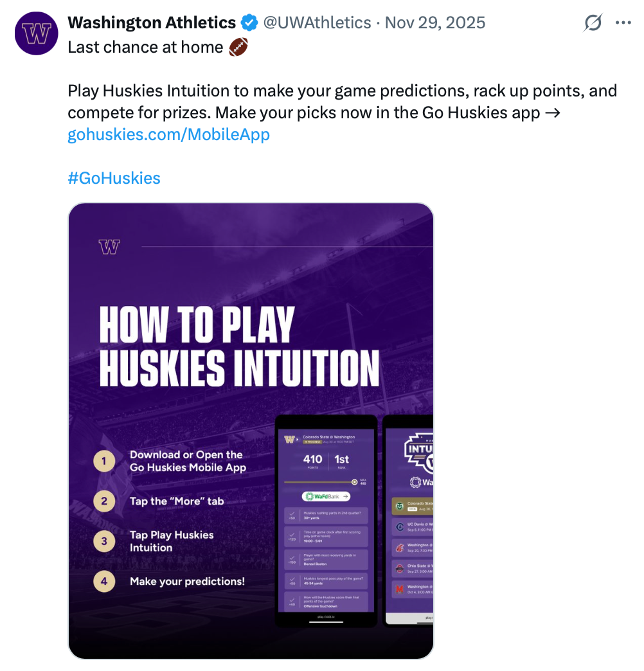Screen dimensions: 644x671
Task: Open the gohuskies.com/MobileApp link
Action: click(168, 135)
